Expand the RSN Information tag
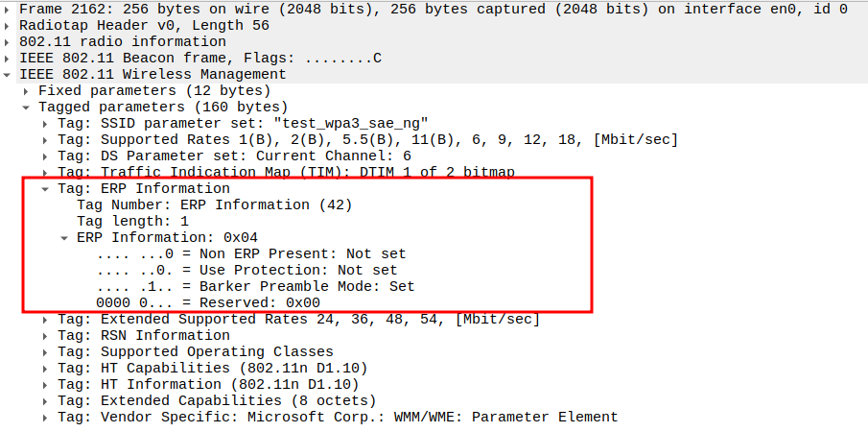Screen dimensions: 868x432 (x=46, y=336)
